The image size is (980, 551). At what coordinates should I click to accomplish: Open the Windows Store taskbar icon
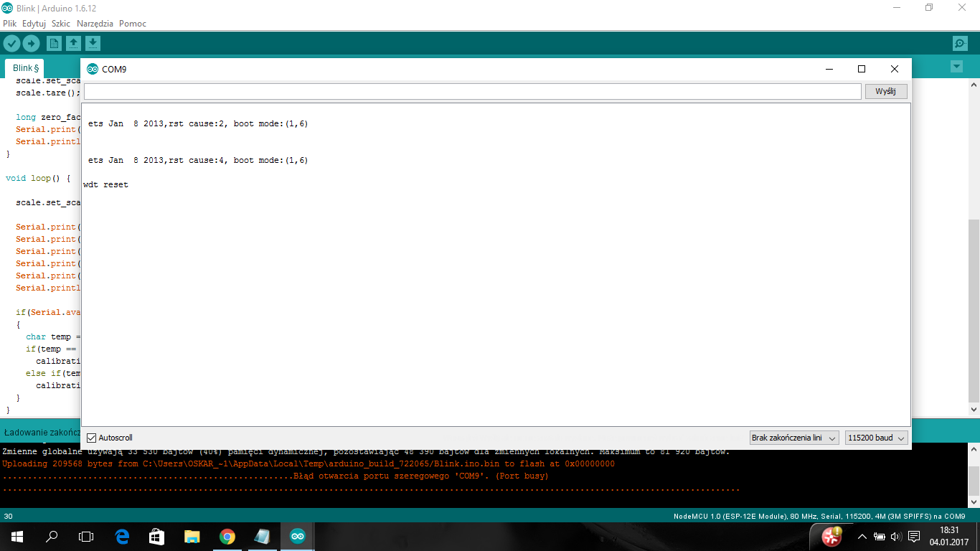point(156,537)
